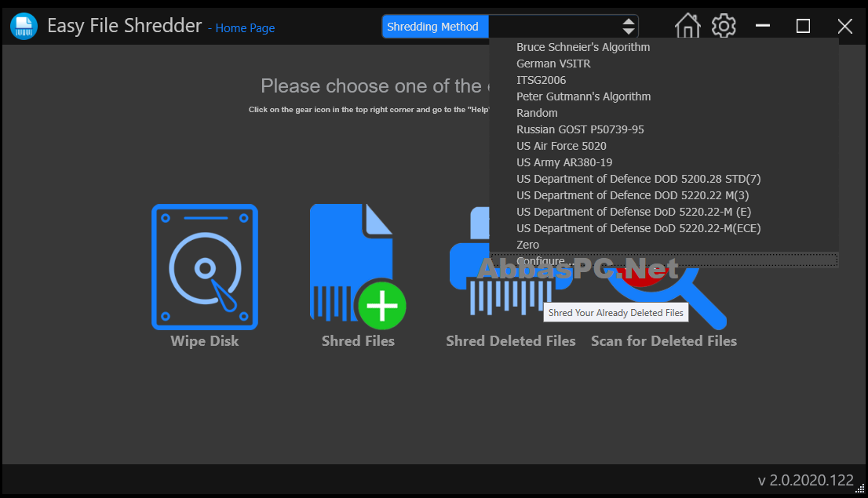Image resolution: width=868 pixels, height=498 pixels.
Task: Open settings with the gear icon
Action: [x=724, y=25]
